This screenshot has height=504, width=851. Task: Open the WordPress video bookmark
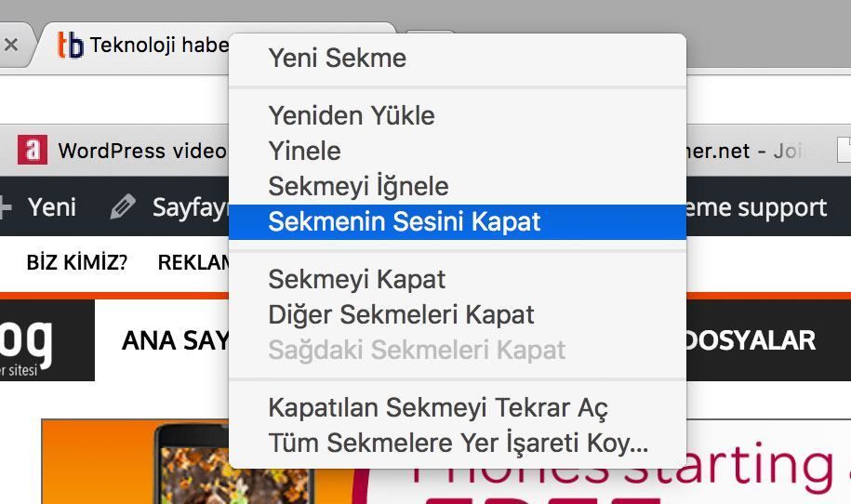[x=141, y=151]
